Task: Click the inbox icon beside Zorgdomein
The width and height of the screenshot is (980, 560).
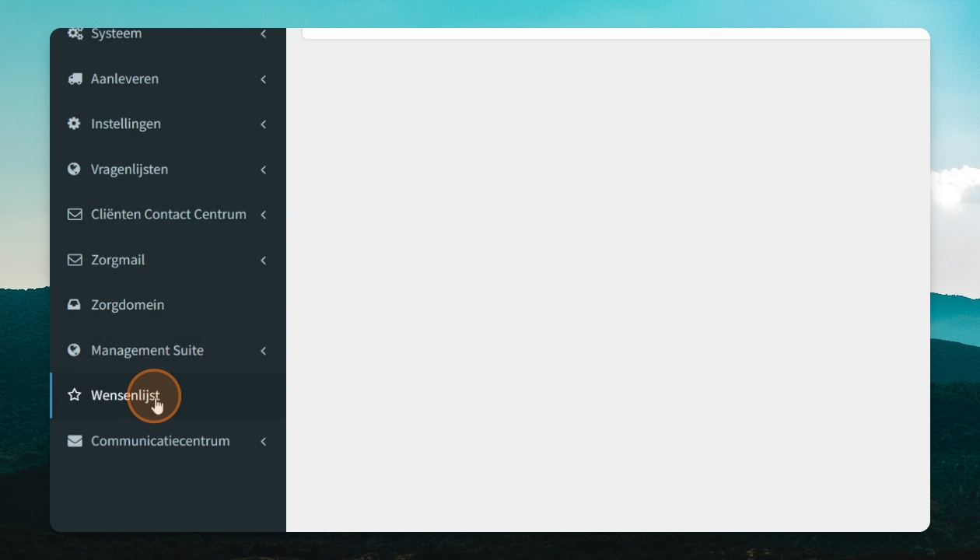Action: (x=74, y=305)
